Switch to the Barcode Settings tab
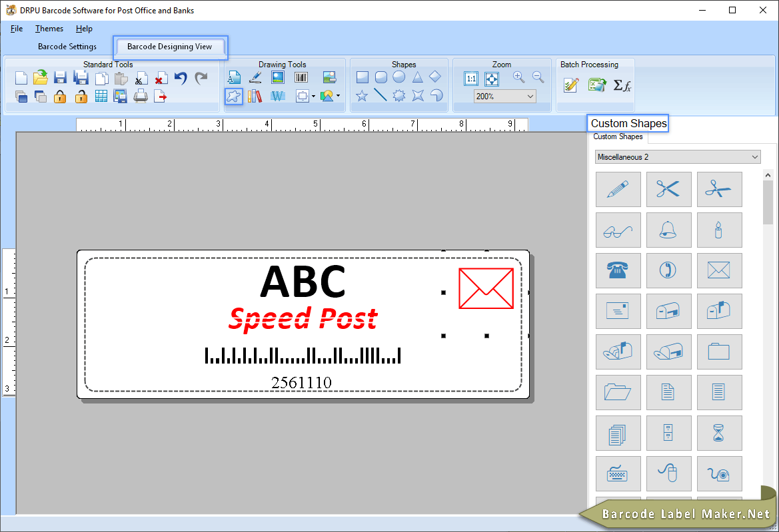 coord(67,47)
